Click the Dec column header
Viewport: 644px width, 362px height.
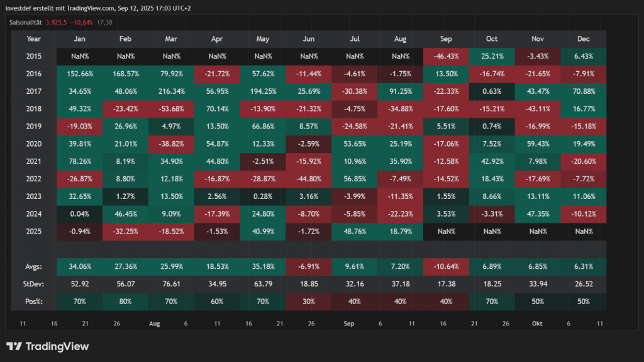coord(583,39)
